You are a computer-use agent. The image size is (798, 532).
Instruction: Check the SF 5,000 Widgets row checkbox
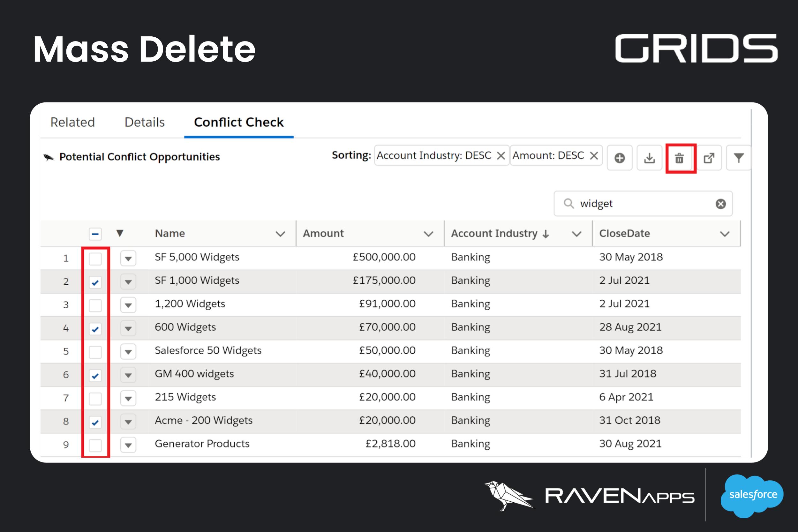tap(95, 259)
